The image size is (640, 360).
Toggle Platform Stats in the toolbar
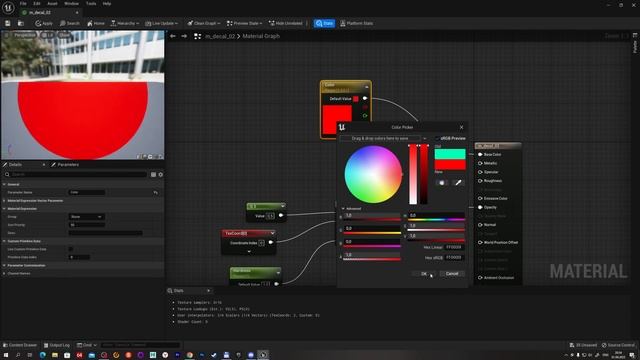(x=356, y=23)
